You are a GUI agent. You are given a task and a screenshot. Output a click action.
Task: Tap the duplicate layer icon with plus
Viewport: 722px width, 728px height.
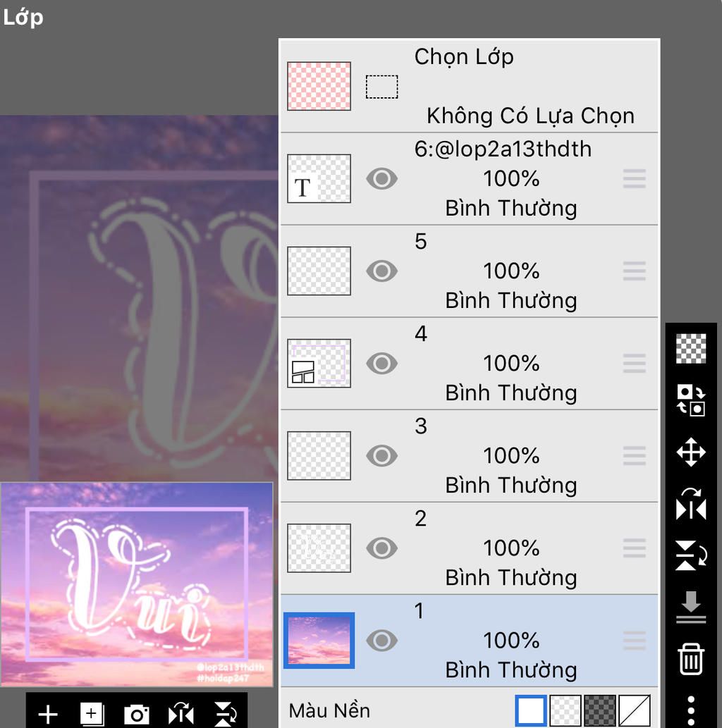(92, 715)
